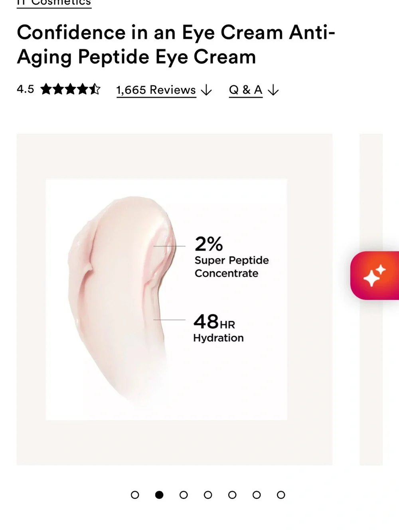This screenshot has width=399, height=532.
Task: Open the sparkle AI assistant button
Action: [375, 275]
